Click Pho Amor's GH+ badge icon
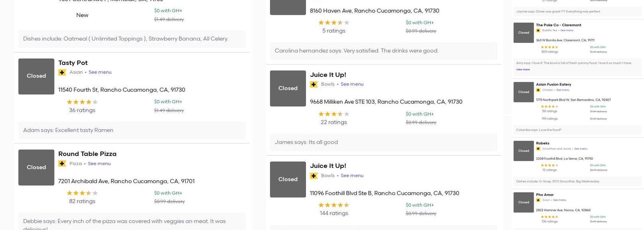 [x=538, y=200]
